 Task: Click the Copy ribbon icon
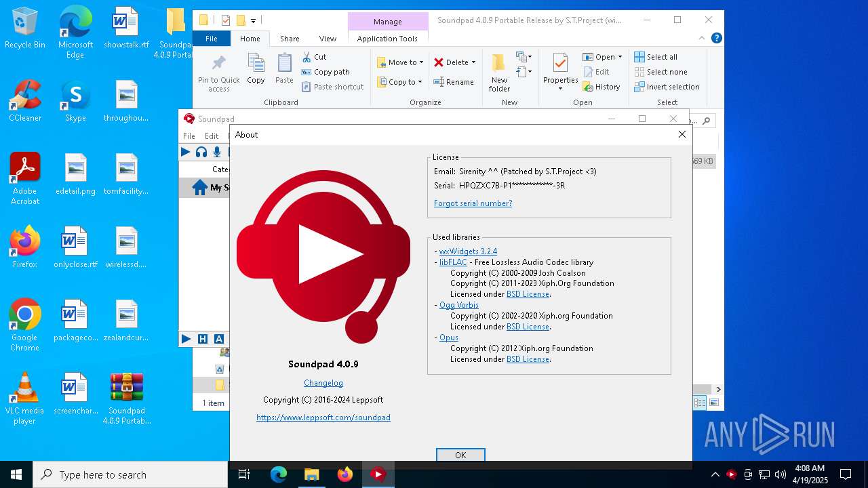point(256,68)
